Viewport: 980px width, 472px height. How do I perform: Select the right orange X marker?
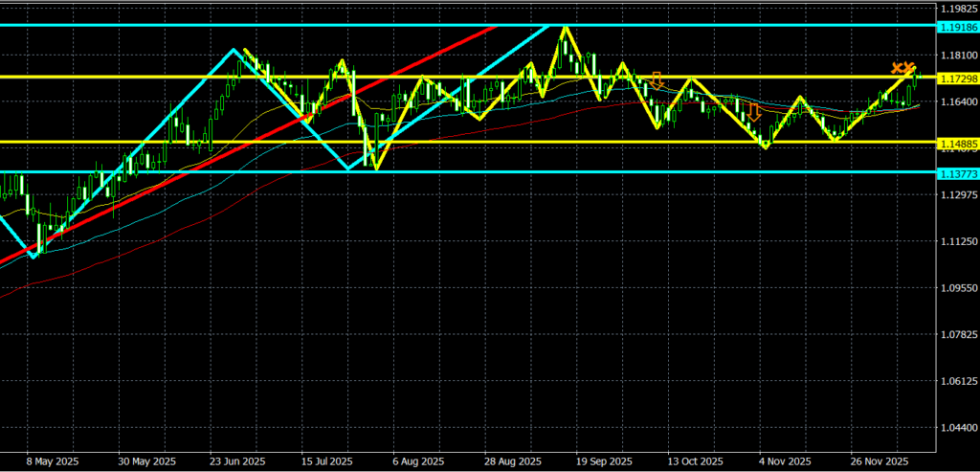910,68
